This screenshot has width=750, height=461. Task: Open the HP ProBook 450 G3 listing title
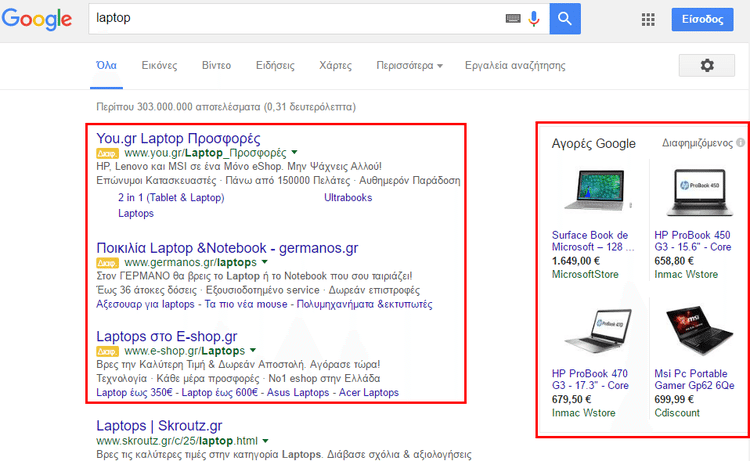[x=693, y=241]
